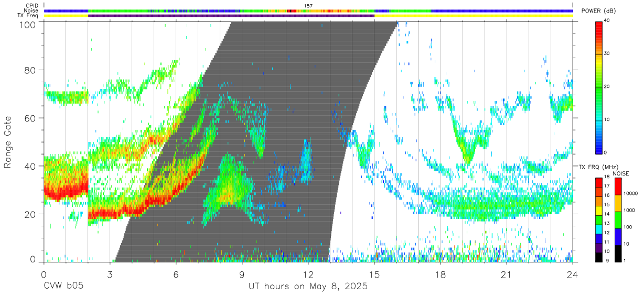Viewport: 644px width, 297px height.
Task: Click the 12 tick on the UT hours axis
Action: click(x=308, y=274)
